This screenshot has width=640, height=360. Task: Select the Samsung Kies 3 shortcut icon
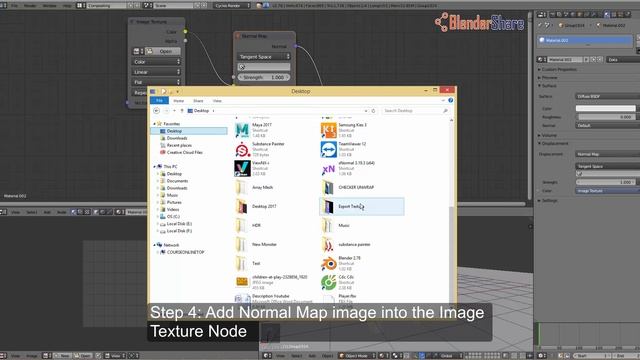(329, 130)
